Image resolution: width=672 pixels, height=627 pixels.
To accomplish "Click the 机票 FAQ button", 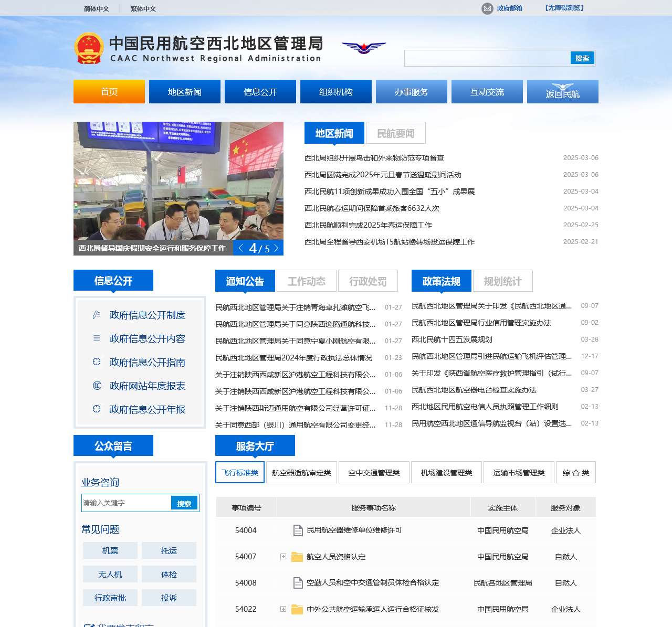I will pos(110,550).
